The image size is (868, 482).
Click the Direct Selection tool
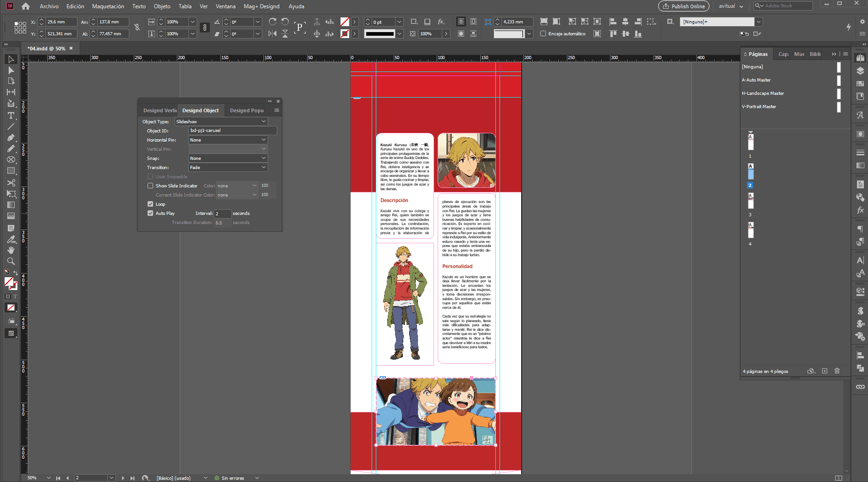11,70
